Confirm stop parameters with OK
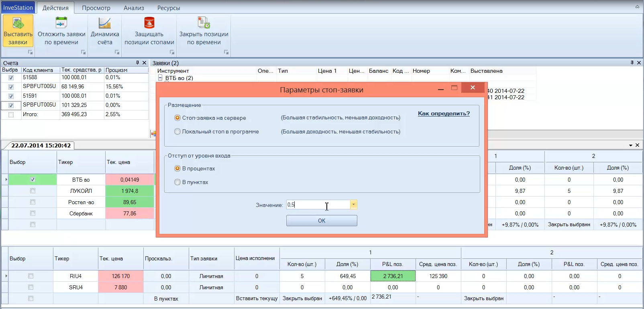The height and width of the screenshot is (309, 644). 322,221
